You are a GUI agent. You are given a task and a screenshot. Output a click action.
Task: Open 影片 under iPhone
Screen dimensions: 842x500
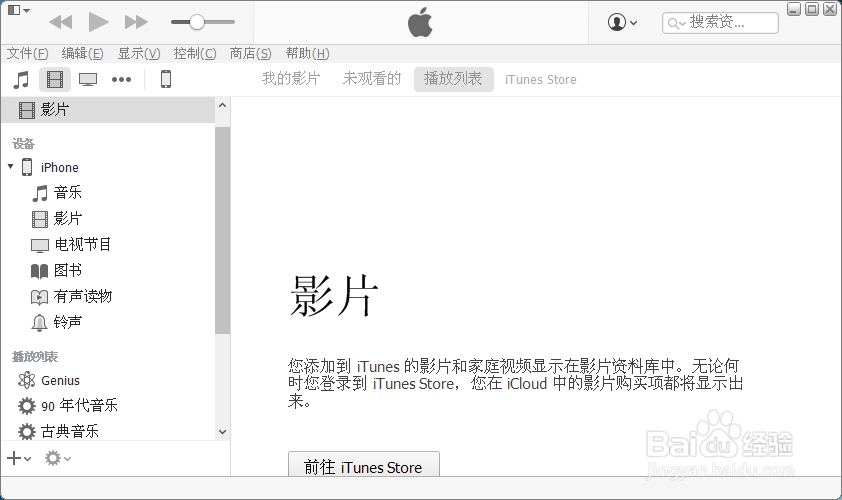click(68, 219)
